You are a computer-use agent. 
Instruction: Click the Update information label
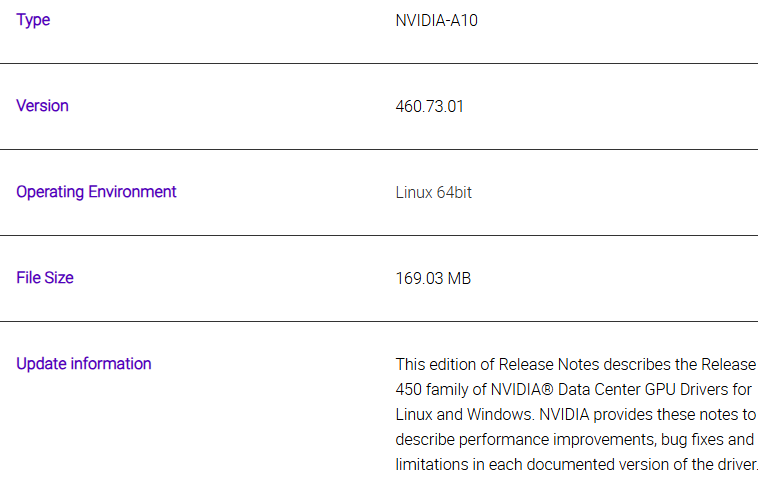pos(84,364)
